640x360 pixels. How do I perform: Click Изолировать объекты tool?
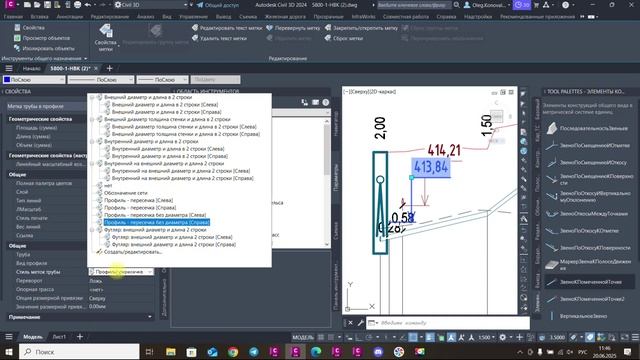[x=44, y=48]
